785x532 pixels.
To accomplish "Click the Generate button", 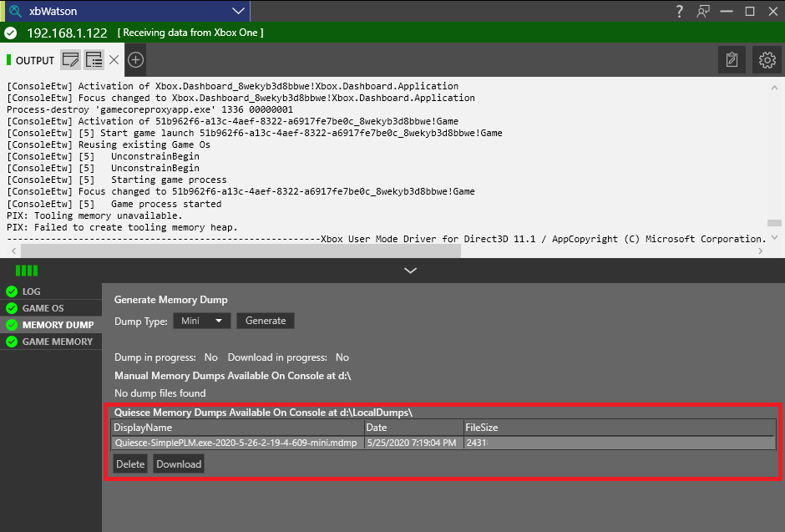I will pos(266,321).
